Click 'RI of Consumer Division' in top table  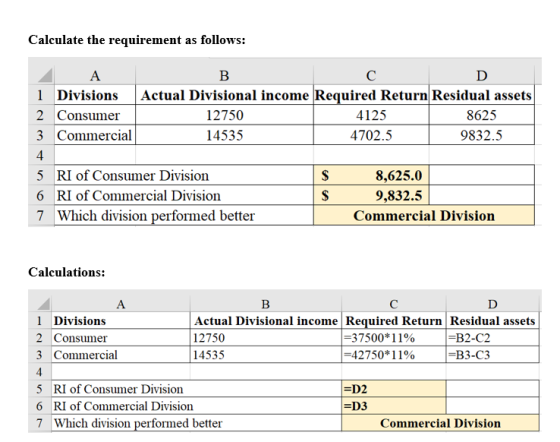[133, 175]
